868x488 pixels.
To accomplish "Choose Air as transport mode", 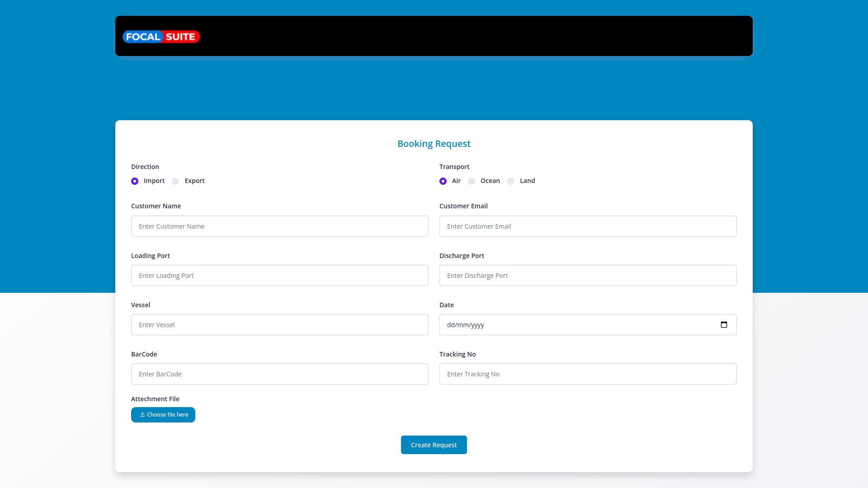I will (x=443, y=181).
